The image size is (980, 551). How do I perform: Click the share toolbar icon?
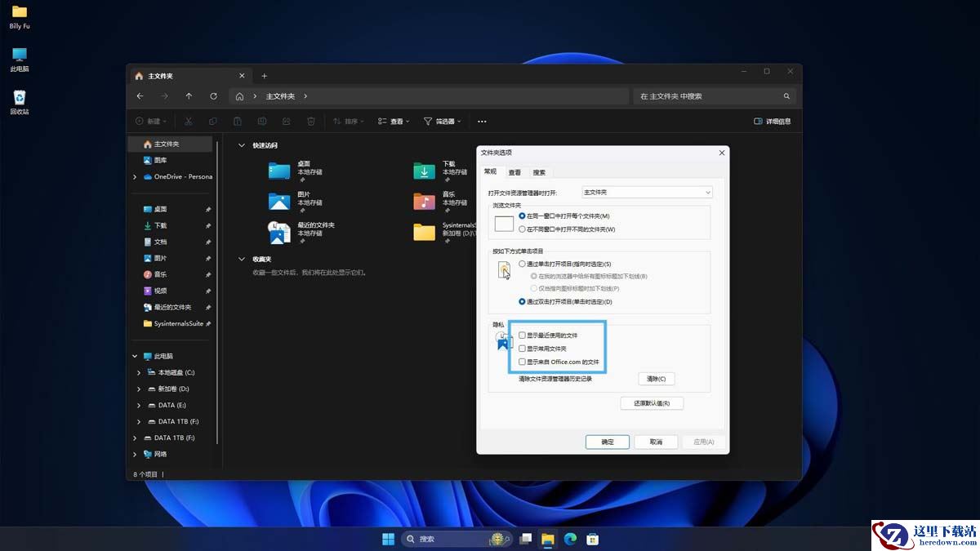tap(286, 122)
